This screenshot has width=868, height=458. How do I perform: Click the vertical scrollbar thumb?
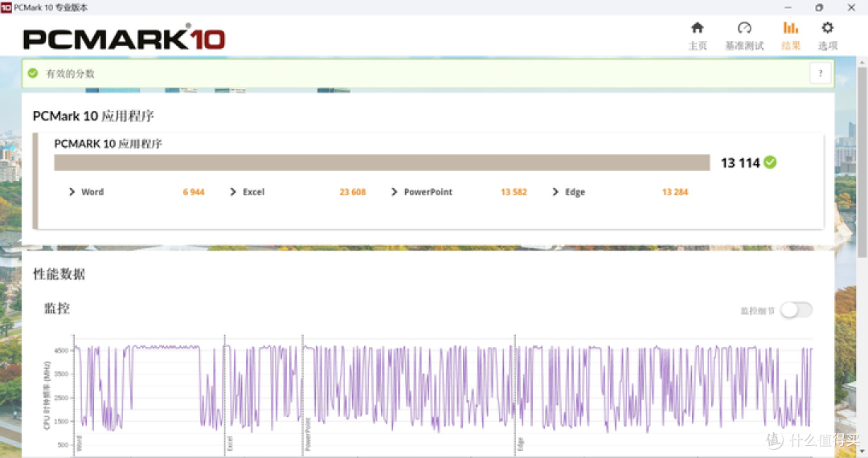(862, 162)
